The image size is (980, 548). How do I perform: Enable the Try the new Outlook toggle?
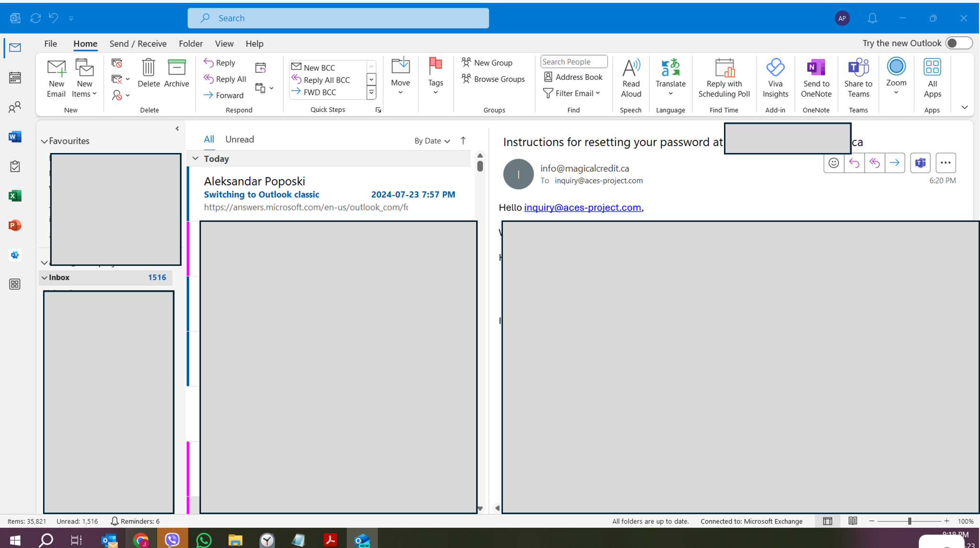pyautogui.click(x=958, y=43)
